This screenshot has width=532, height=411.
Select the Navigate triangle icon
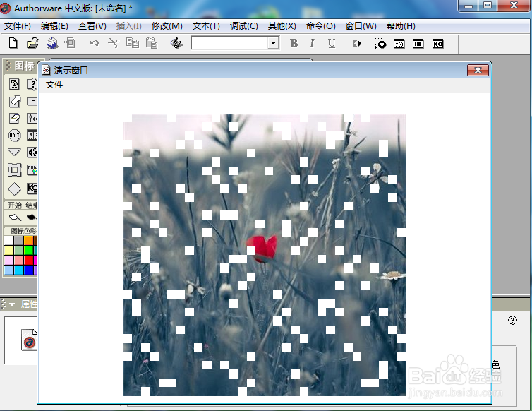click(14, 152)
